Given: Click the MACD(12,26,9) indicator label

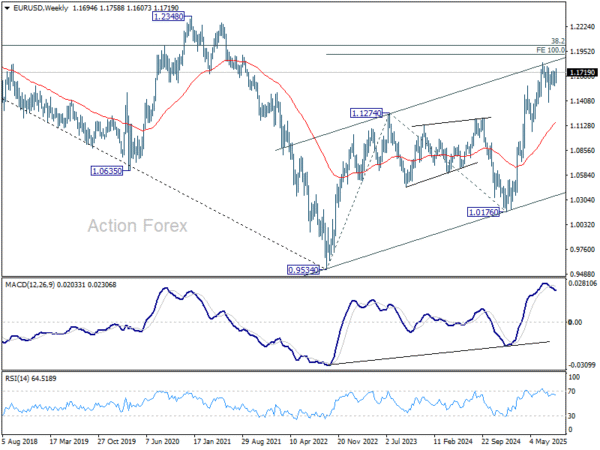Looking at the screenshot, I should pyautogui.click(x=30, y=285).
